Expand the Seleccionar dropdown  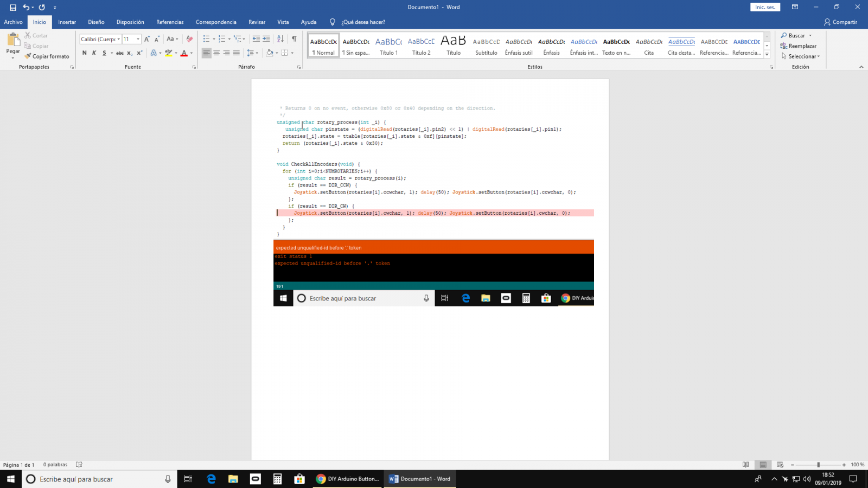coord(801,56)
